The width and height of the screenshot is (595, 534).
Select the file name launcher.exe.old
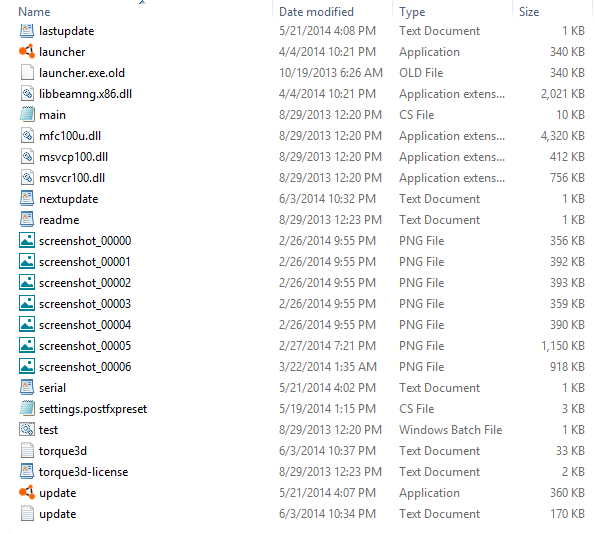tap(82, 72)
